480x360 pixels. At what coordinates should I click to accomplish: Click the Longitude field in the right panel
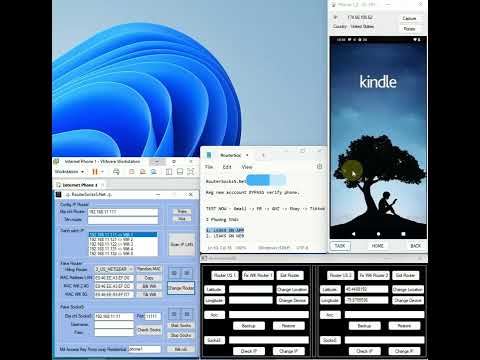366,300
